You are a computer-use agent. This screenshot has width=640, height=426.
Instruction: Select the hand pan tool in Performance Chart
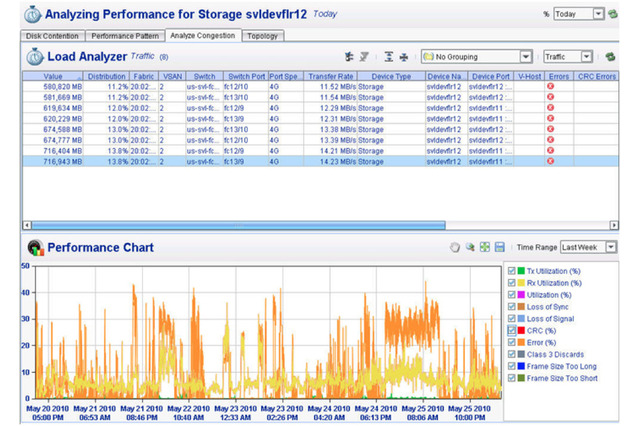pyautogui.click(x=454, y=247)
